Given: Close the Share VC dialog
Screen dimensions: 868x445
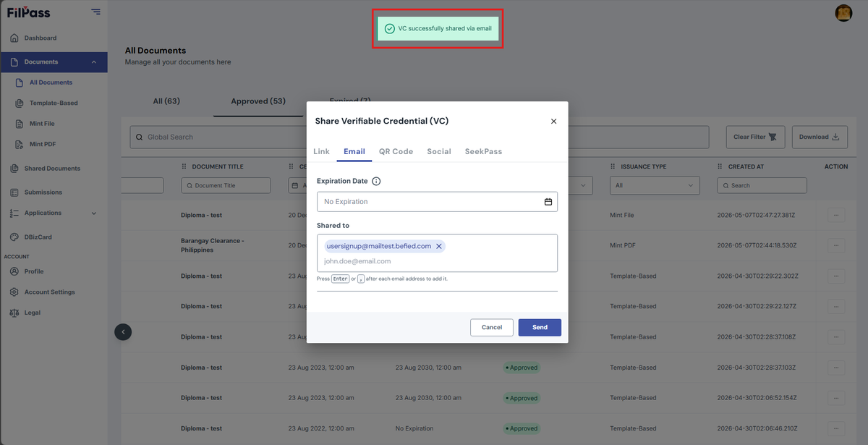Looking at the screenshot, I should 554,122.
